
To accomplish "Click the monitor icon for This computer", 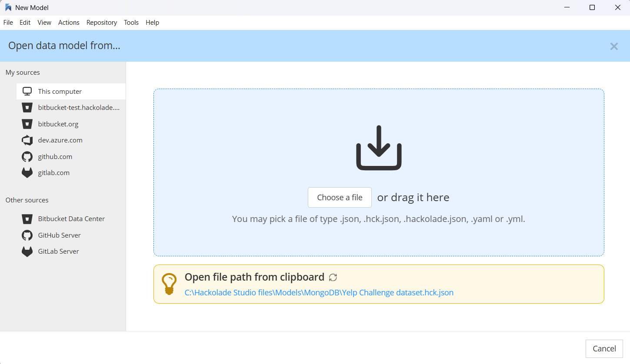I will 27,92.
